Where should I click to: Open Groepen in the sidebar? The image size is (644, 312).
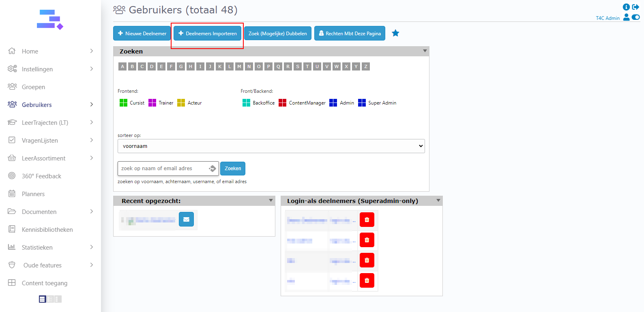pos(33,87)
